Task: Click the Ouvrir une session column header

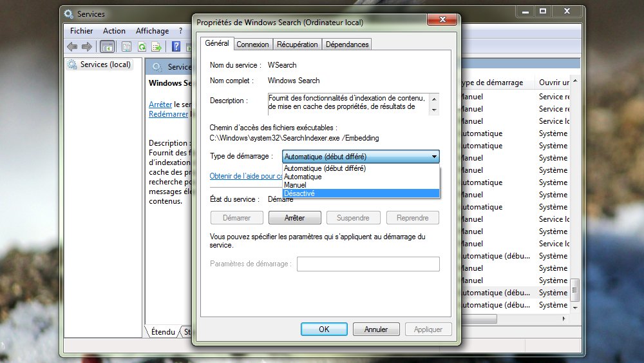Action: pyautogui.click(x=553, y=83)
